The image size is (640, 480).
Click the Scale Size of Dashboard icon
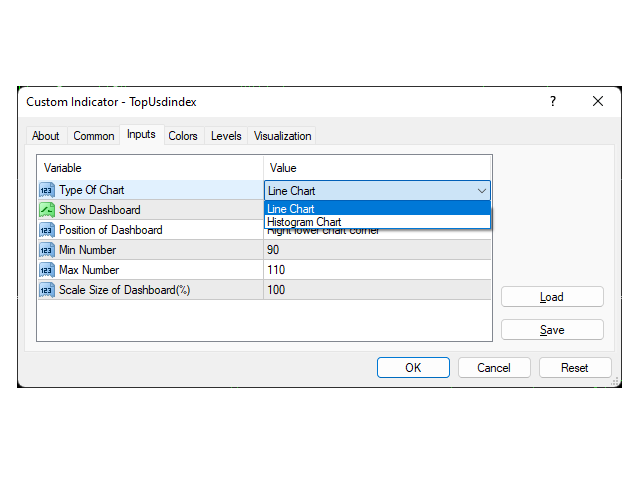pyautogui.click(x=47, y=290)
